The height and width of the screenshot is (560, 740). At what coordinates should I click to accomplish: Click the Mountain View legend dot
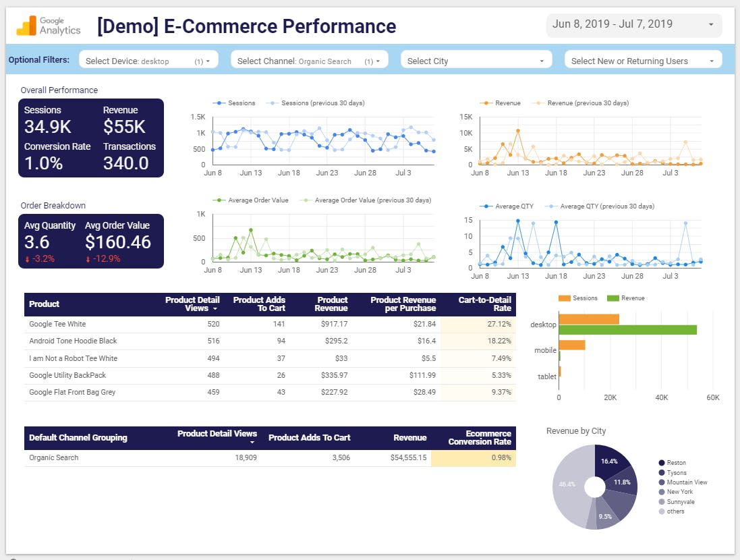pos(662,482)
